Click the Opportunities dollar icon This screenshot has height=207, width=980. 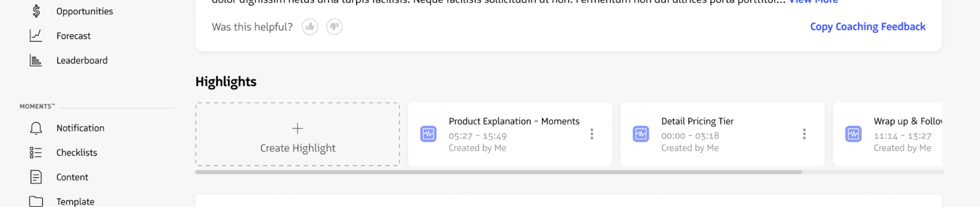click(x=36, y=11)
